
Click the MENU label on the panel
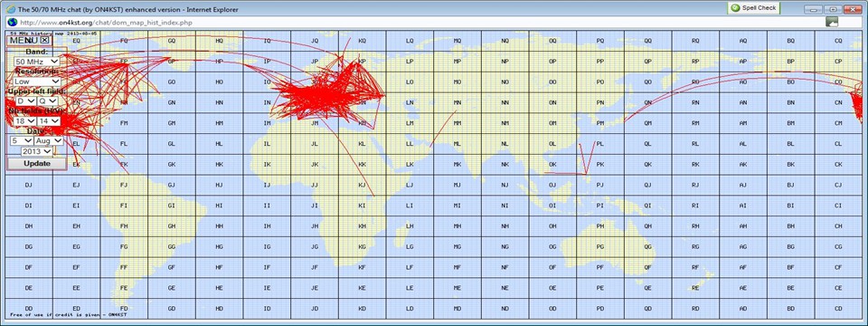pyautogui.click(x=24, y=41)
